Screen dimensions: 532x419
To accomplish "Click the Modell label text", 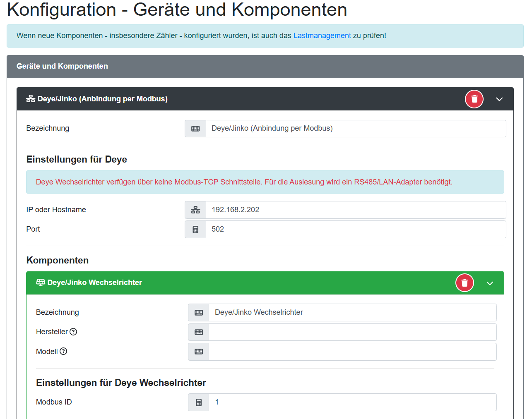I will (x=47, y=352).
